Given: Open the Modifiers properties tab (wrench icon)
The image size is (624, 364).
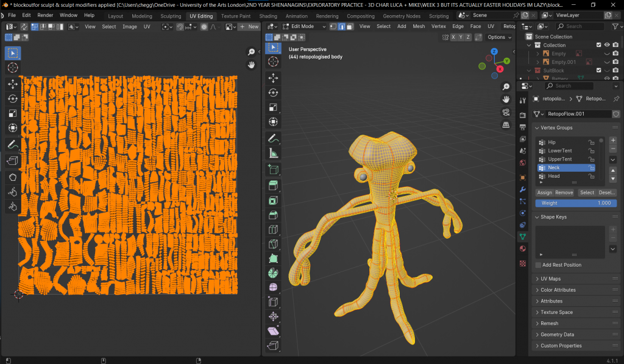Looking at the screenshot, I should tap(522, 189).
